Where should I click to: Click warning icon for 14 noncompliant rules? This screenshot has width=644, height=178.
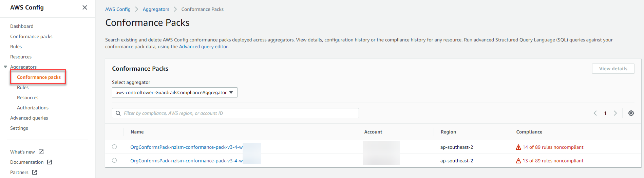[518, 147]
